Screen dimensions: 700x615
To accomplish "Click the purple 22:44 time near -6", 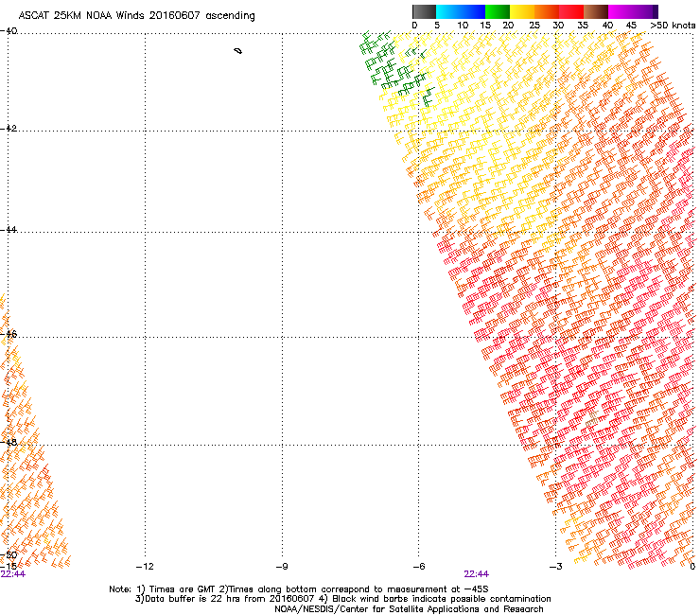I will (477, 574).
